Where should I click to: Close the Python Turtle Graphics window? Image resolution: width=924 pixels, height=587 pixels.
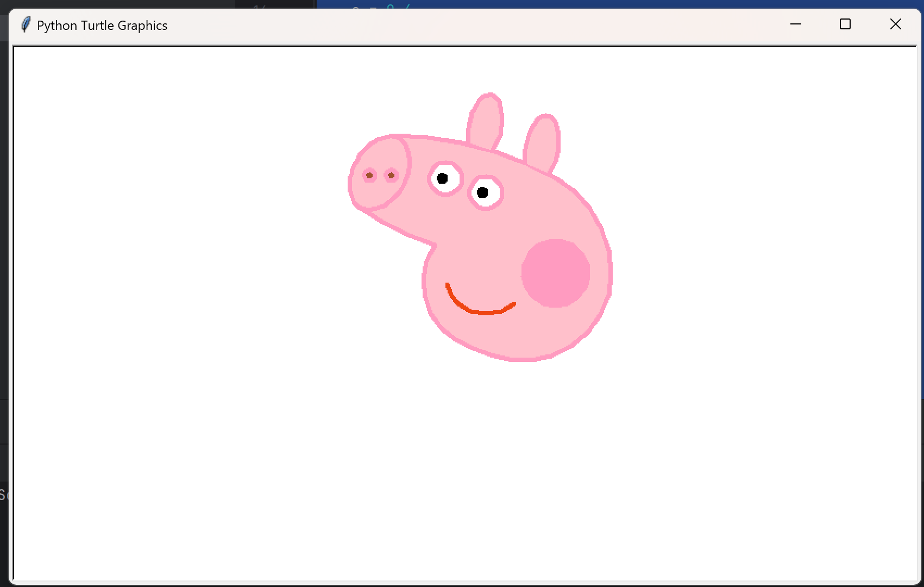(895, 24)
